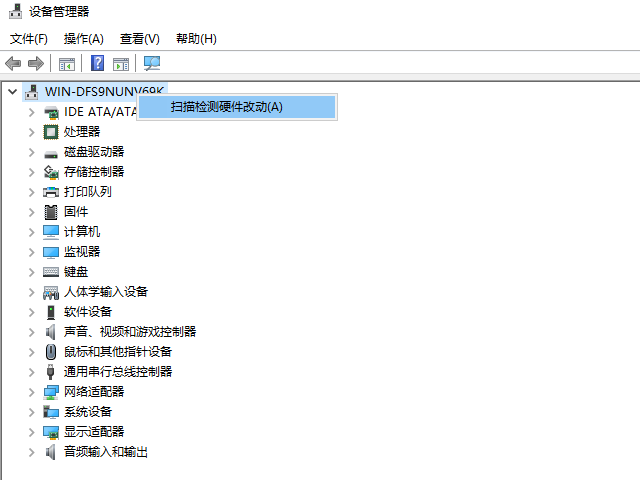Click the scan hardware monitor toolbar icon

152,64
